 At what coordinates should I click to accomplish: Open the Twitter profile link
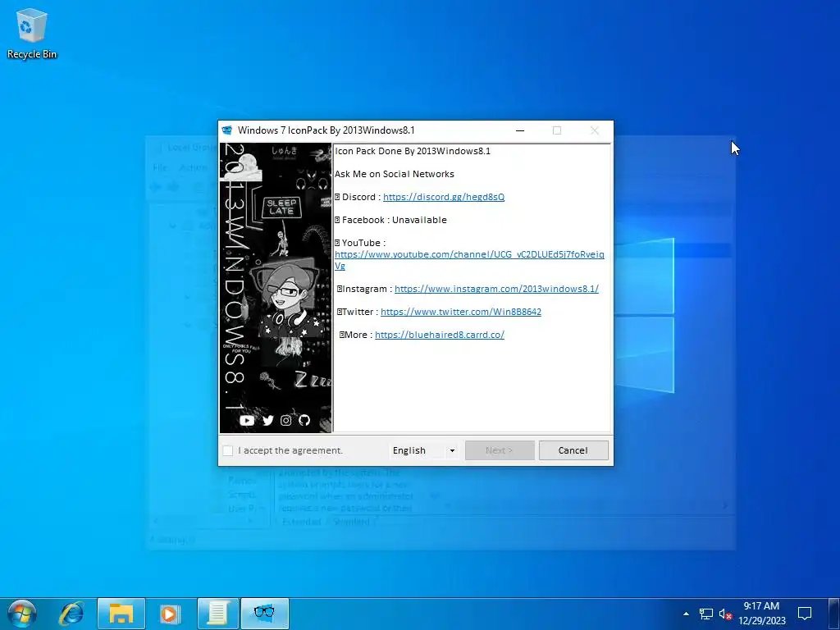(461, 312)
